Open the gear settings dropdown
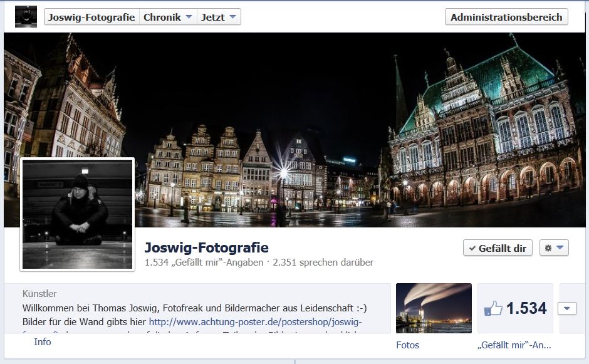 [x=554, y=248]
